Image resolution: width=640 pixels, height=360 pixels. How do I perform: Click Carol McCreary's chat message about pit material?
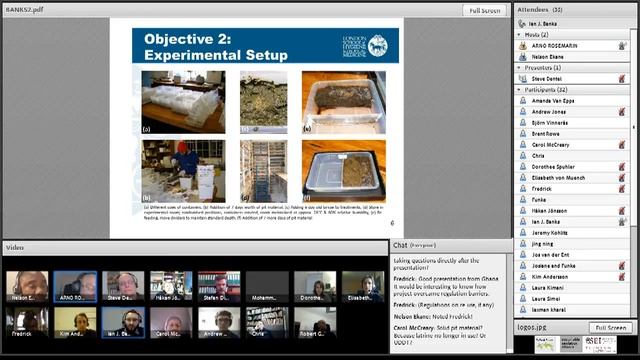click(x=440, y=335)
